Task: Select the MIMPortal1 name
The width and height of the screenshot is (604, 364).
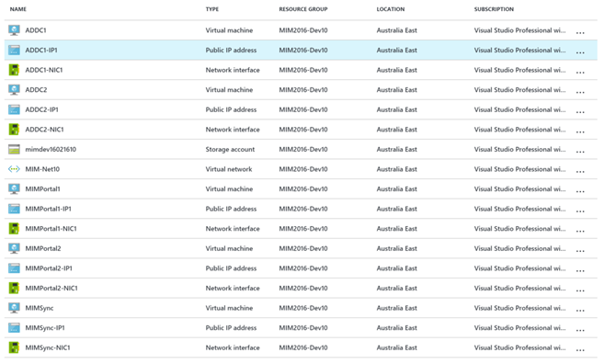Action: tap(43, 188)
